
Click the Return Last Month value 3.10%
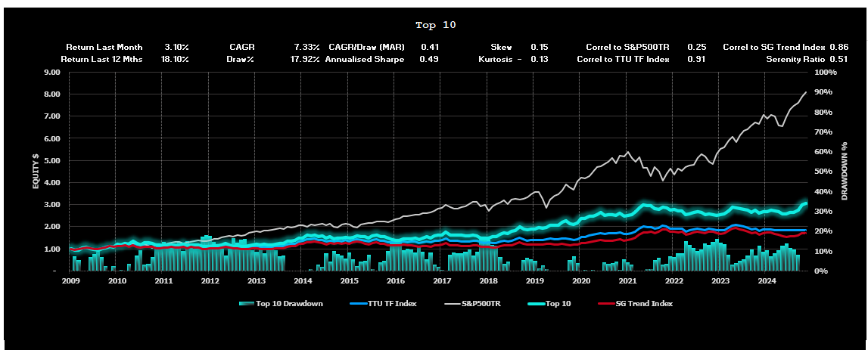[x=176, y=47]
